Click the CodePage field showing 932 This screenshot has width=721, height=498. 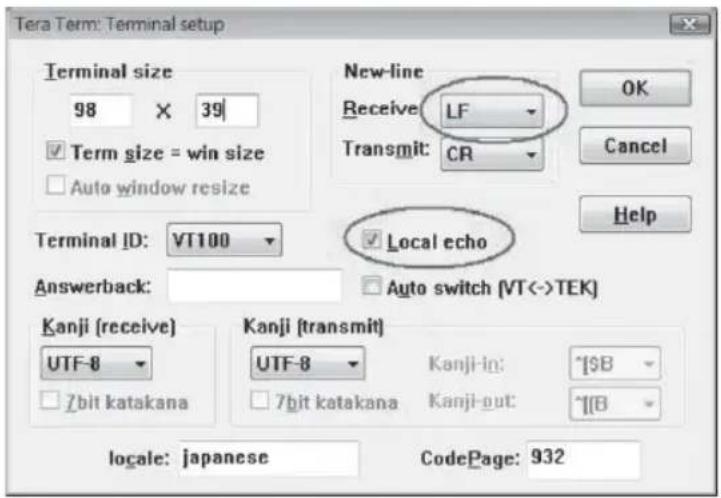tap(583, 458)
